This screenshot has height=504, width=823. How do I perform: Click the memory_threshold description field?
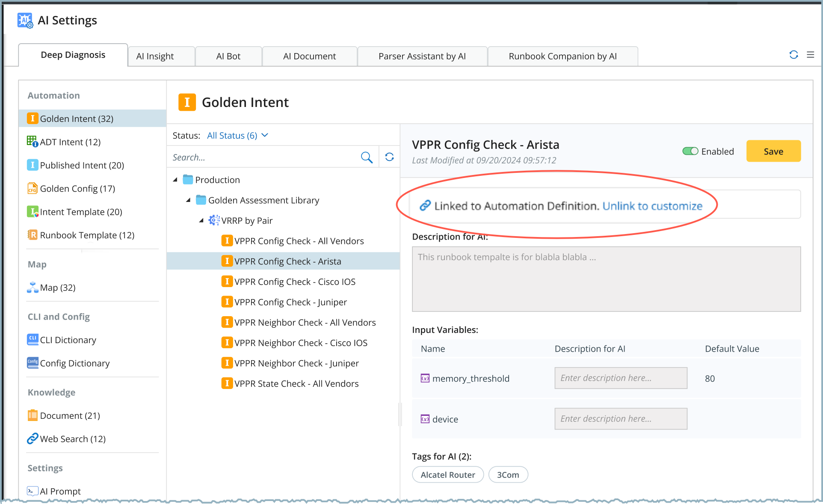pos(620,378)
